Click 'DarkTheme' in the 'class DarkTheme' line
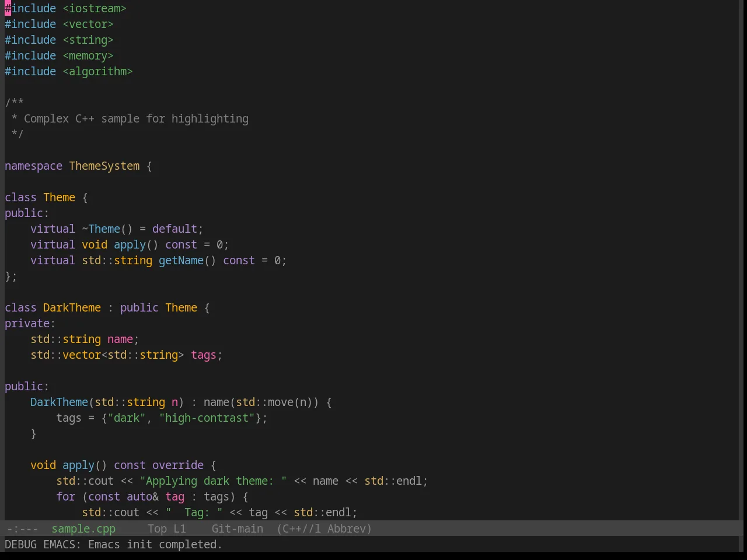This screenshot has height=560, width=747. [72, 307]
